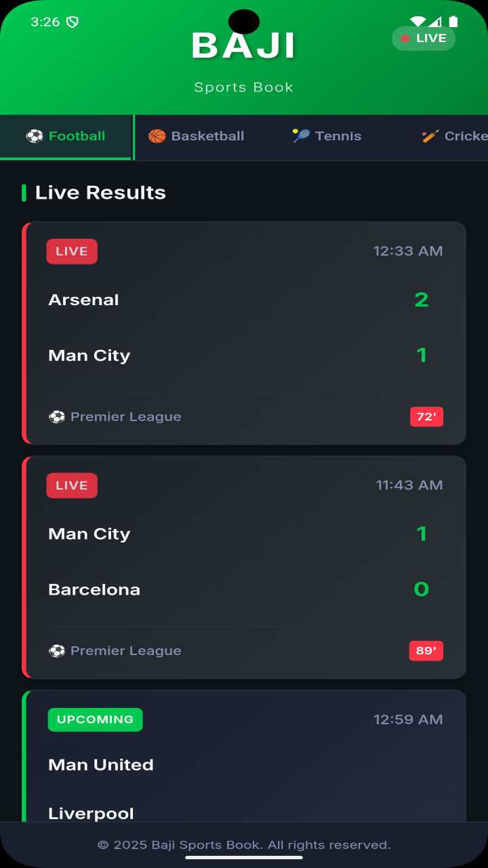Tap the battery icon in status bar
488x868 pixels.
click(x=453, y=22)
